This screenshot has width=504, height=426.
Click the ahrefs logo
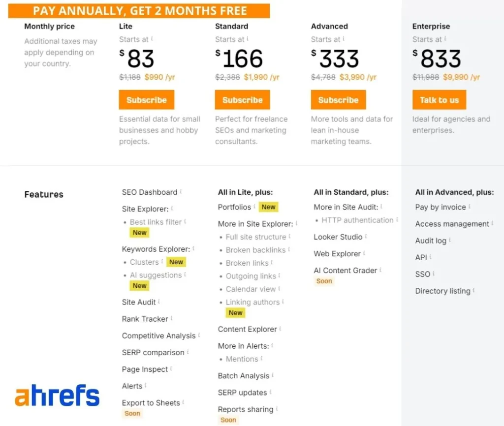coord(57,396)
